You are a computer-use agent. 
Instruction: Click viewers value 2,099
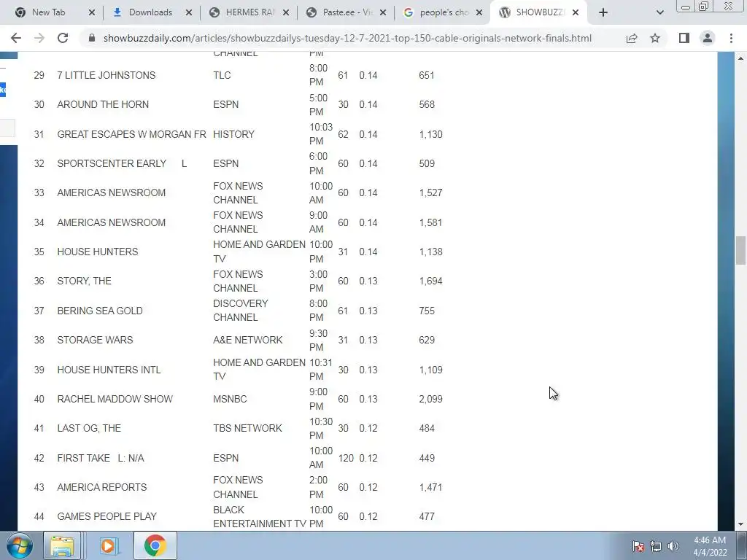click(430, 399)
